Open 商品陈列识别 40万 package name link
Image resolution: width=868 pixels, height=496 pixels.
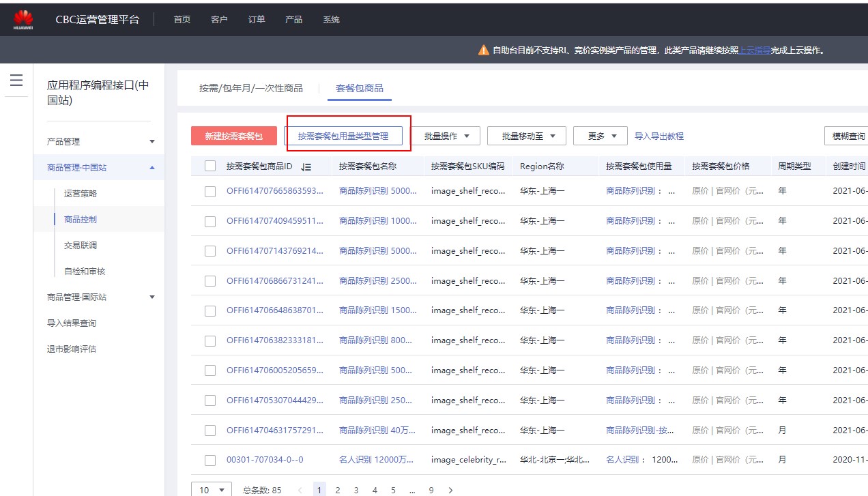click(375, 430)
